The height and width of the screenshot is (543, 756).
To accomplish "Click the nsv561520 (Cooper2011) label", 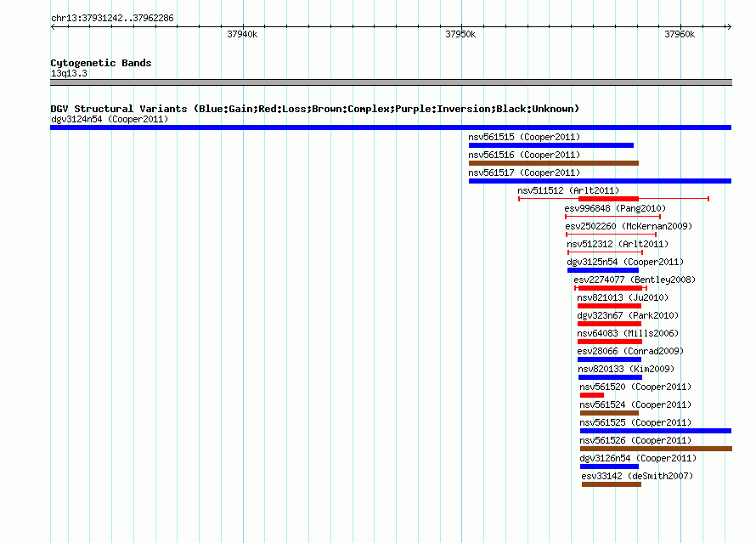I will (635, 387).
